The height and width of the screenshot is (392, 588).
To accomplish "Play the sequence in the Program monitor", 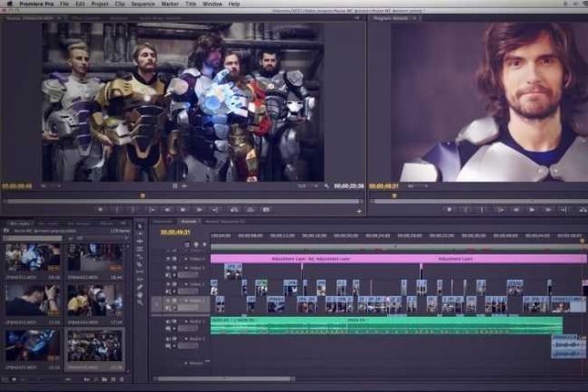I will click(531, 209).
